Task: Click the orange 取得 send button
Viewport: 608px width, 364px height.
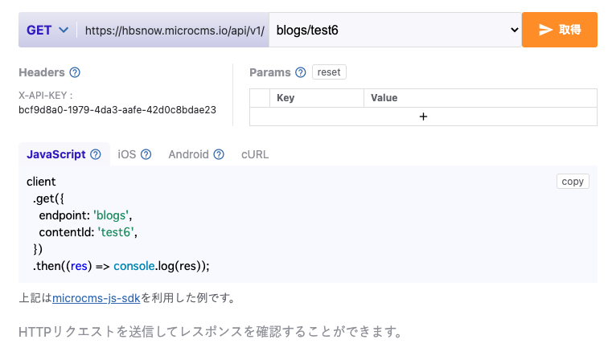Action: pyautogui.click(x=559, y=30)
